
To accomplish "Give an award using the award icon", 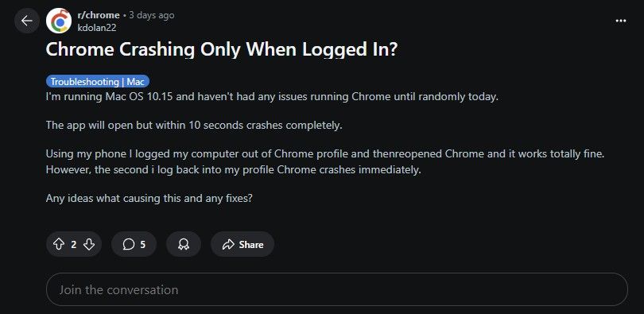I will coord(184,244).
